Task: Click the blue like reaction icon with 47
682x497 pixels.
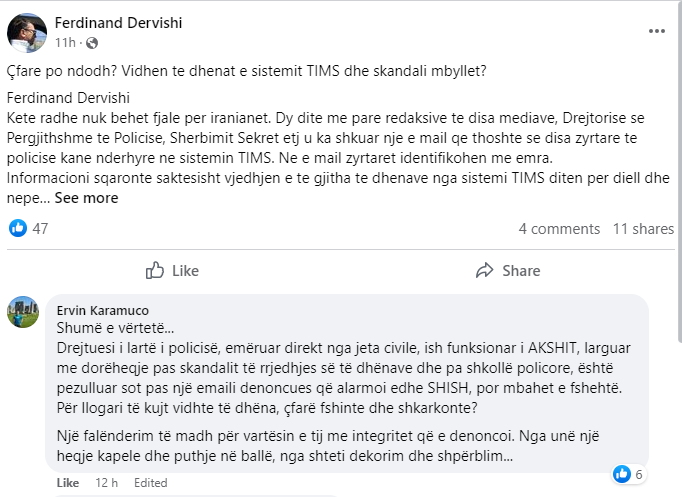Action: click(x=18, y=228)
